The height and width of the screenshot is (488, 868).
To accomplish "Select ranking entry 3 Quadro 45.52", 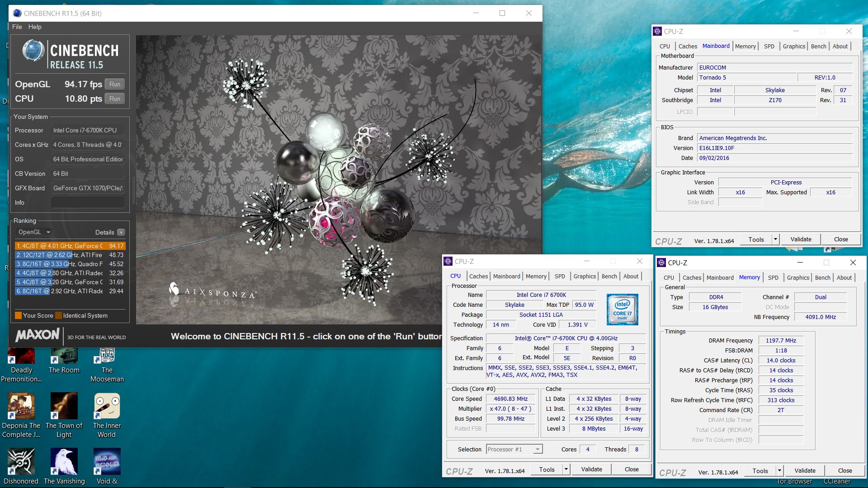I will [x=70, y=264].
